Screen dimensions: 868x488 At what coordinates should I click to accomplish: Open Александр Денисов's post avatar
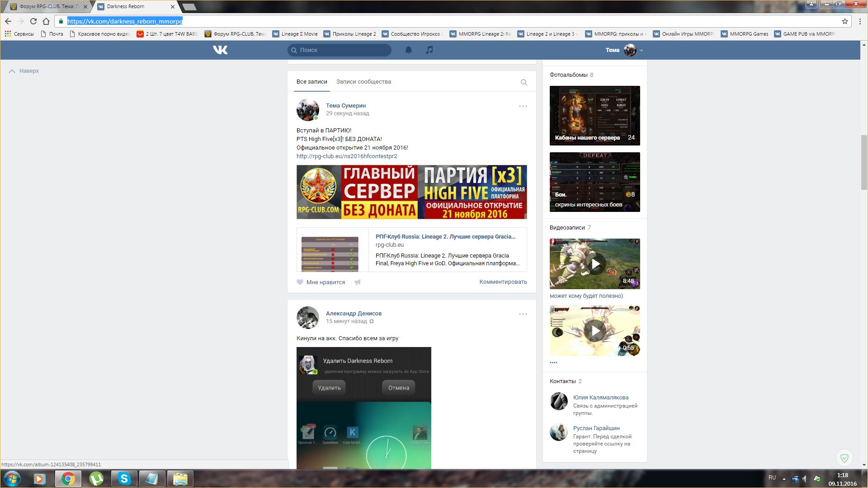coord(308,318)
